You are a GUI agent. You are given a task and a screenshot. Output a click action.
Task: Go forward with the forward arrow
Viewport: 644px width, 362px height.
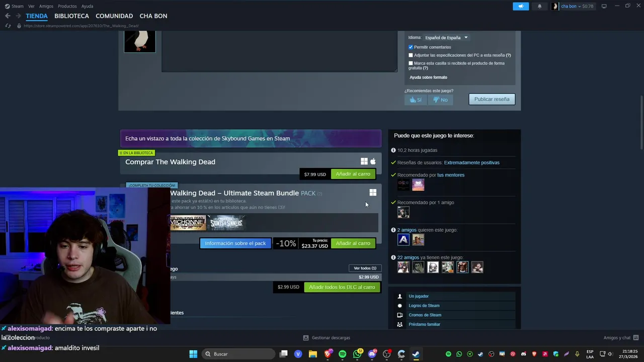[18, 16]
